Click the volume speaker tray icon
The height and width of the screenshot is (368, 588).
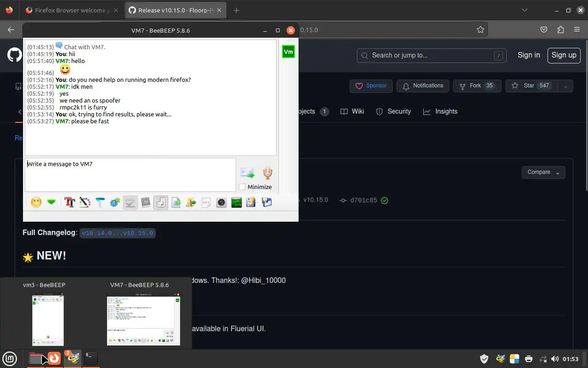pyautogui.click(x=555, y=359)
